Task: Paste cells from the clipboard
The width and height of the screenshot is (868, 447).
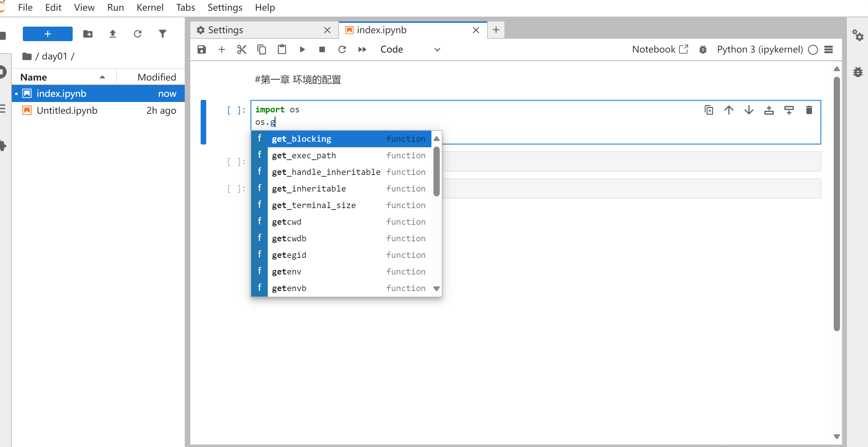Action: [x=282, y=49]
